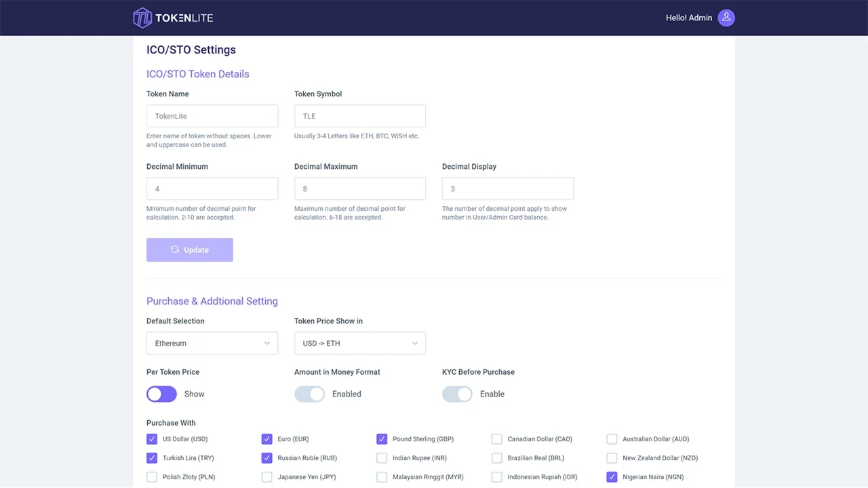This screenshot has height=488, width=868.
Task: Click the Update button
Action: [190, 250]
